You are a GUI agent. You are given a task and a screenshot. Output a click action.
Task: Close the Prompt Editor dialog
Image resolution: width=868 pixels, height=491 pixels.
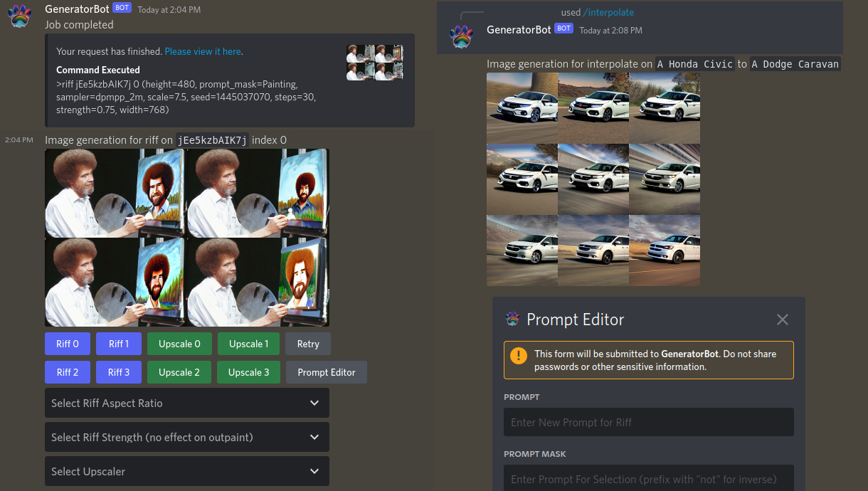[782, 320]
